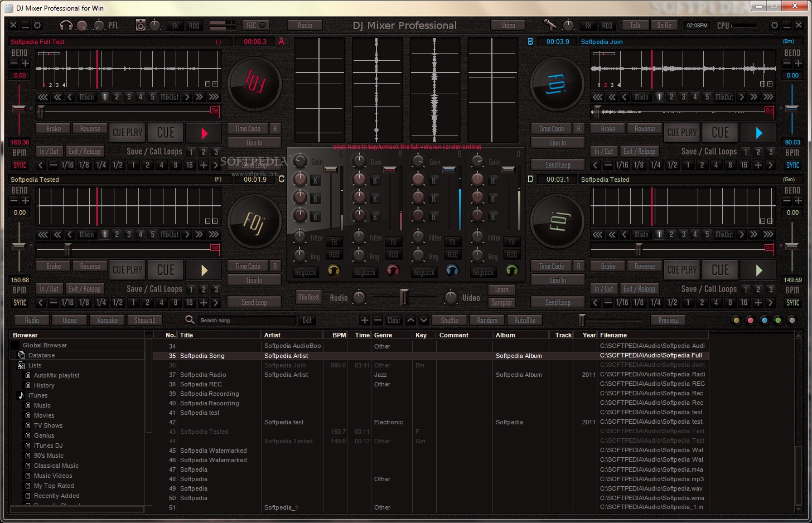Sort the track list by BPM column

coord(339,335)
